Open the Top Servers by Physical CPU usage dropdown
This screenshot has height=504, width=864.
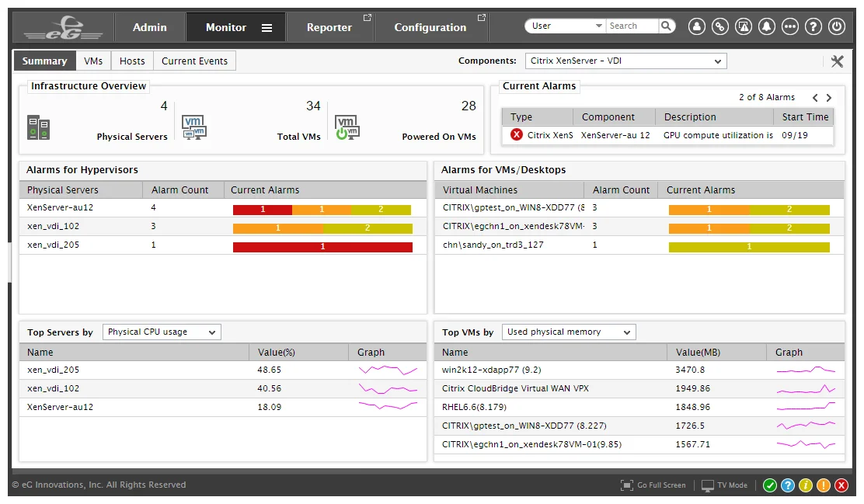(162, 332)
